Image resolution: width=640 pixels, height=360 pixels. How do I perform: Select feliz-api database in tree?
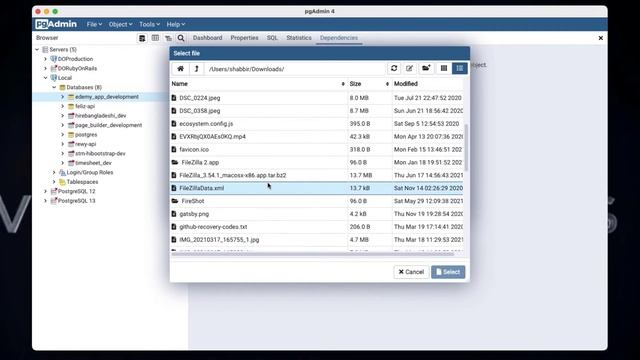coord(85,106)
